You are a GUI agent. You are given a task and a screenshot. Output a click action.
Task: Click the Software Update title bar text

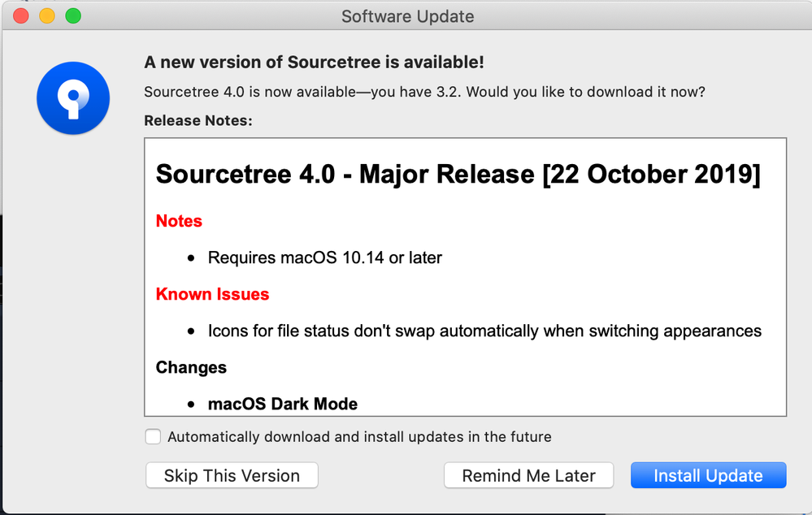[x=407, y=16]
